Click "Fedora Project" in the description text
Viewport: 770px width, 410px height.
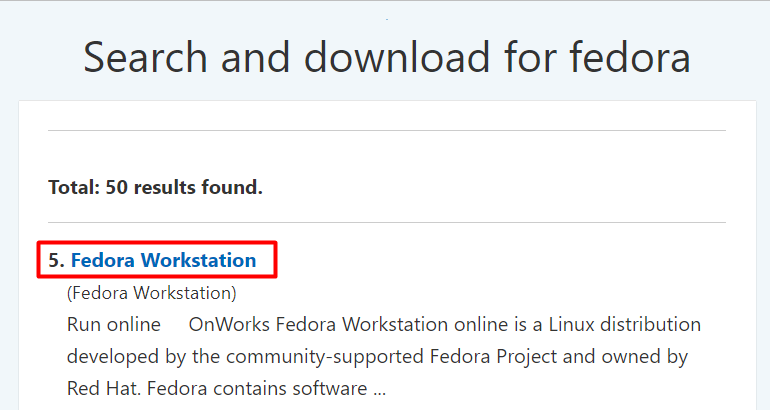click(x=493, y=356)
